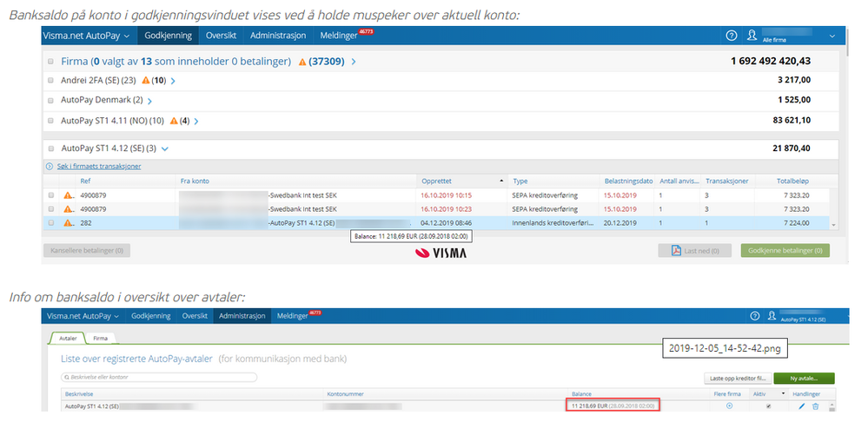
Task: Click user profile icon in upper window
Action: coord(752,35)
